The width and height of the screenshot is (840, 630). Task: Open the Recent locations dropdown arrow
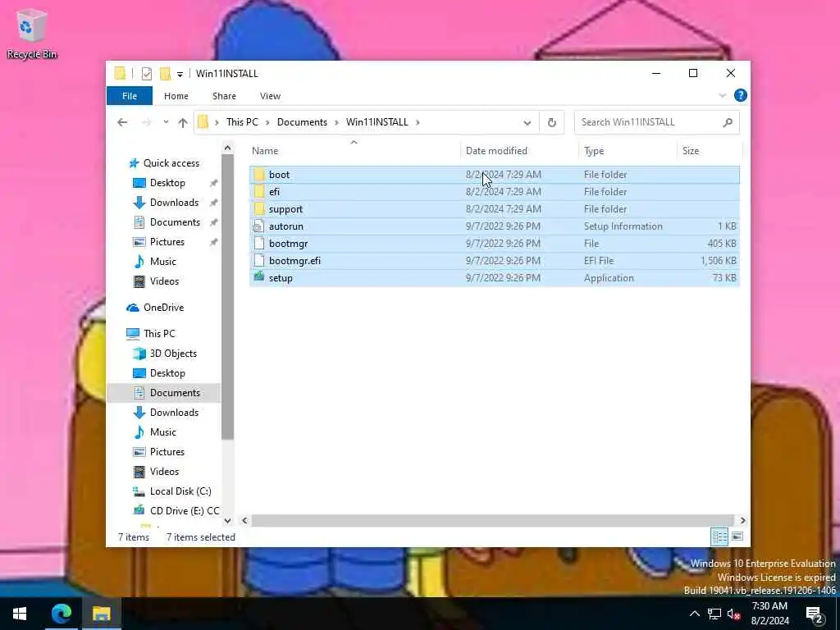166,122
